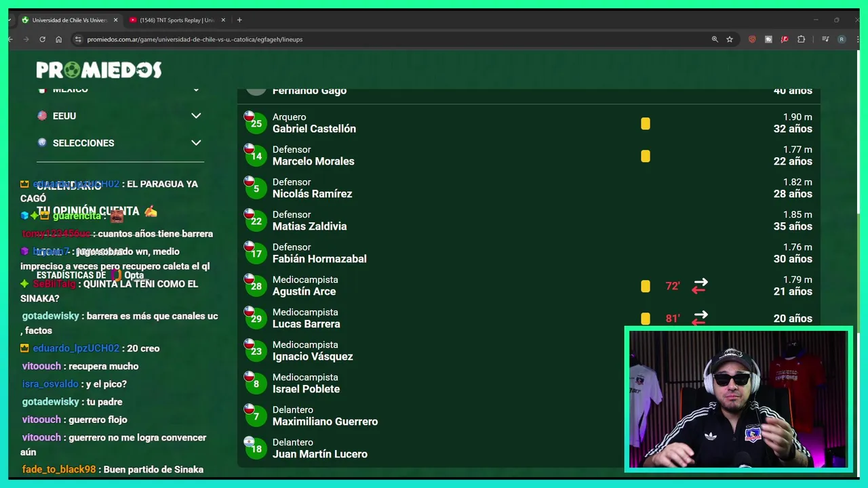Switch to the TNT Sports Replay tab
The height and width of the screenshot is (488, 868).
click(178, 20)
